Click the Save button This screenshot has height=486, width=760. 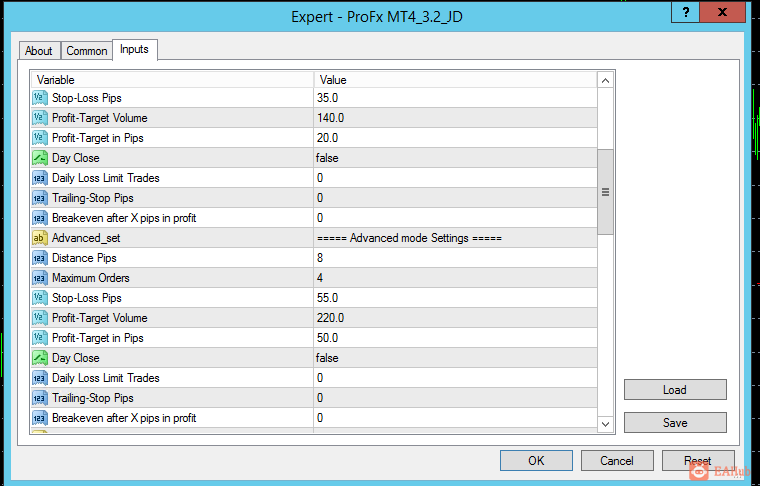point(675,423)
